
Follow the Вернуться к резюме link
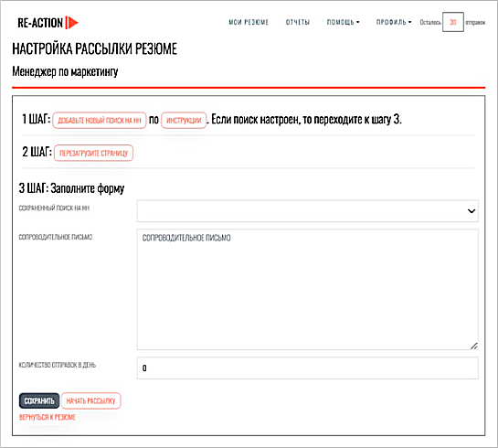click(48, 417)
